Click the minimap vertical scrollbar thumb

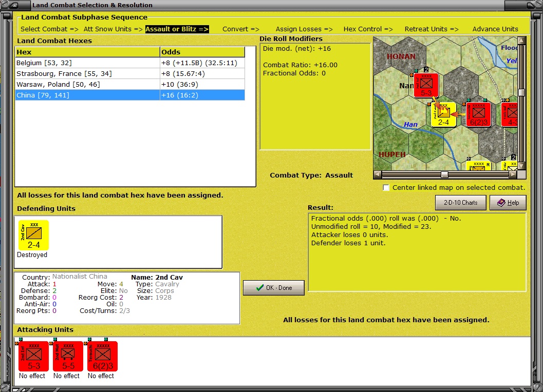point(521,92)
